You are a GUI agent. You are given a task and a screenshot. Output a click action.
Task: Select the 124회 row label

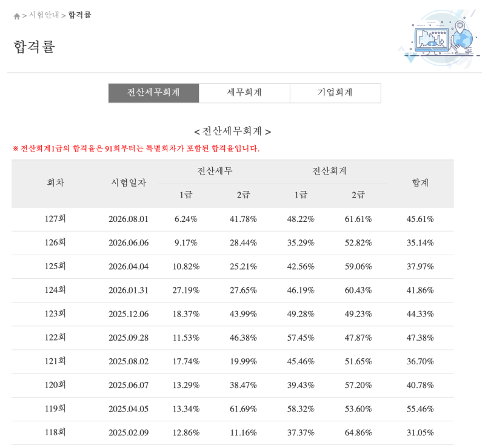[55, 290]
